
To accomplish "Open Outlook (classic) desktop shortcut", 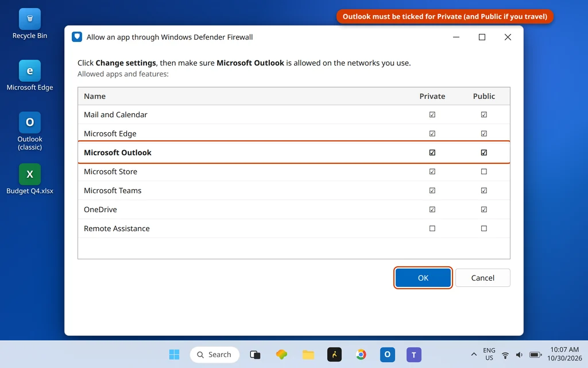I will point(30,131).
